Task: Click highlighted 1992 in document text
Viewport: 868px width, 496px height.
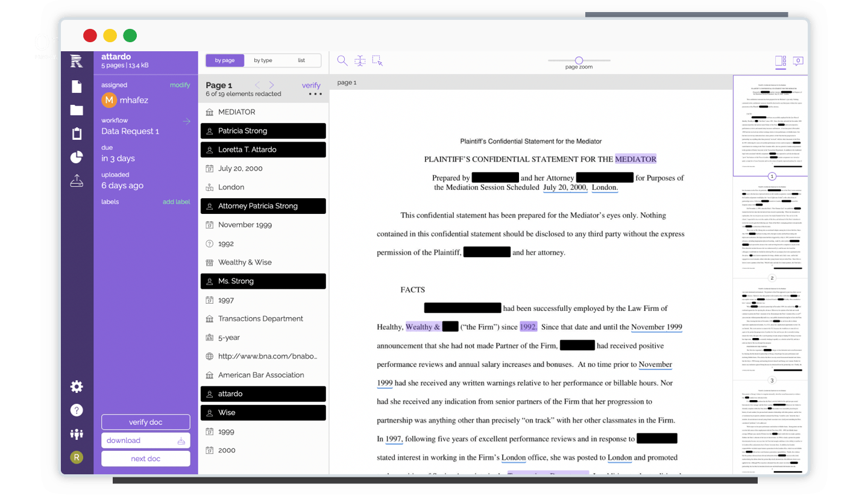Action: 528,327
